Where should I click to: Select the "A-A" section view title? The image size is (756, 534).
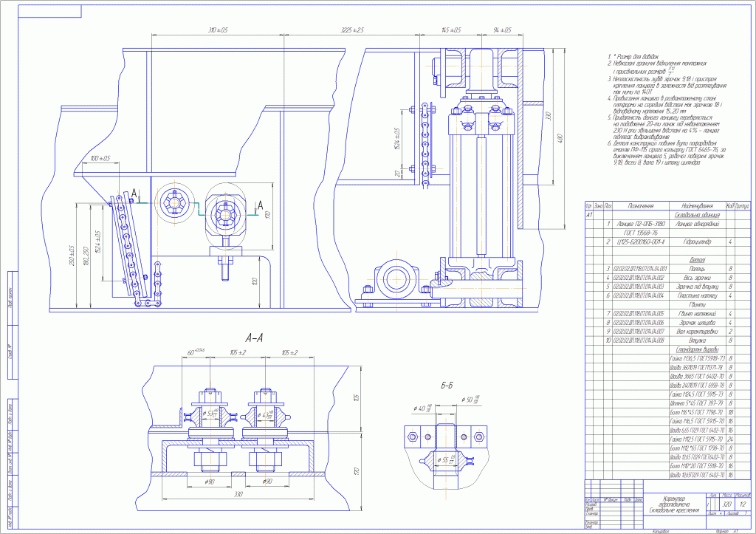click(254, 338)
